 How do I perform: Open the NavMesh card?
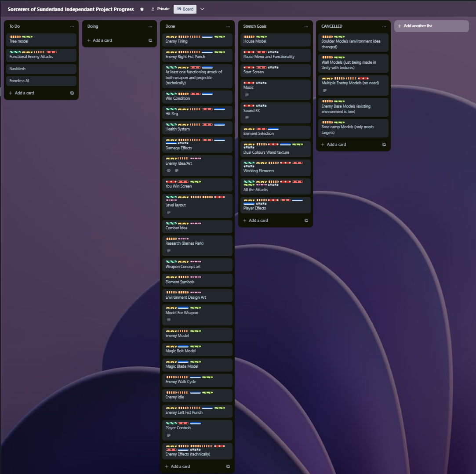pos(41,69)
